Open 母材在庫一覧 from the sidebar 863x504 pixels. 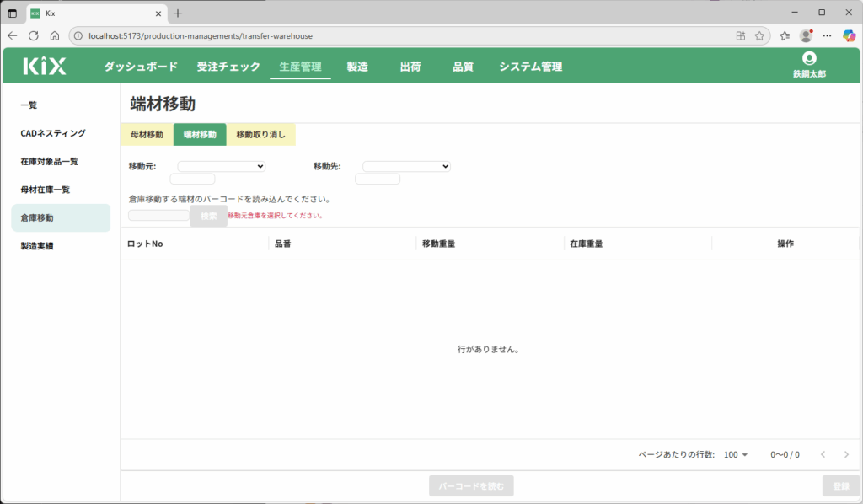coord(46,190)
